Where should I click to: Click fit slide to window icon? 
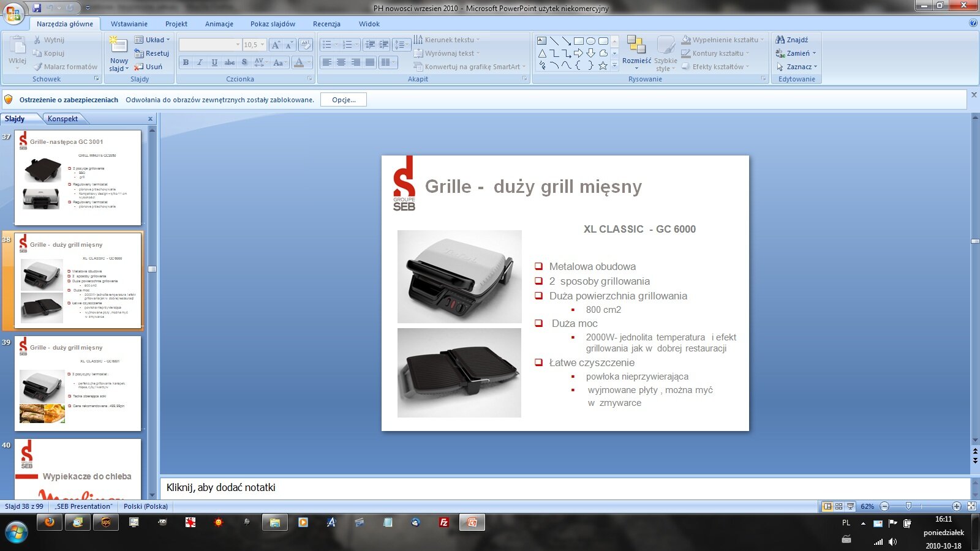click(971, 506)
